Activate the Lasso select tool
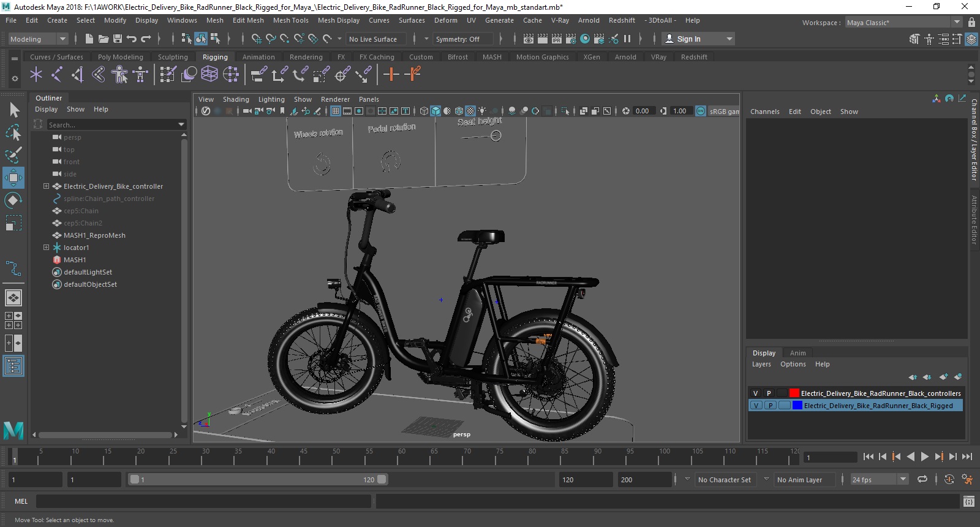 tap(13, 132)
